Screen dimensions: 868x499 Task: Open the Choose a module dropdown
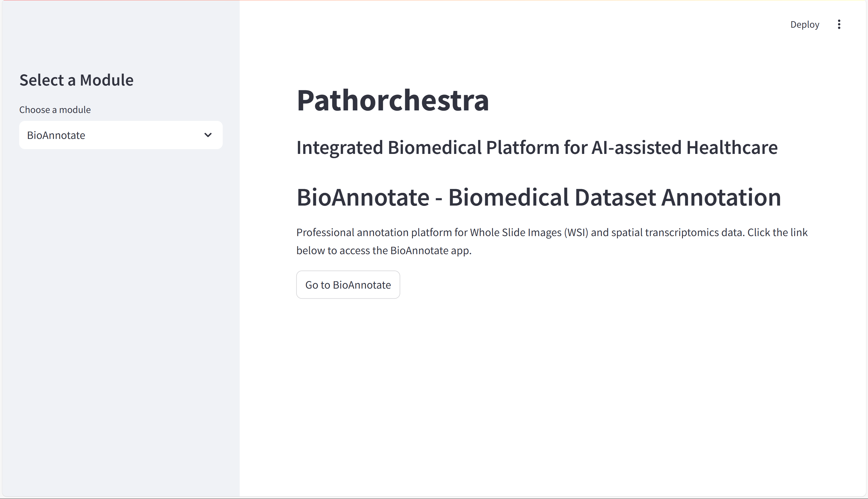click(120, 135)
